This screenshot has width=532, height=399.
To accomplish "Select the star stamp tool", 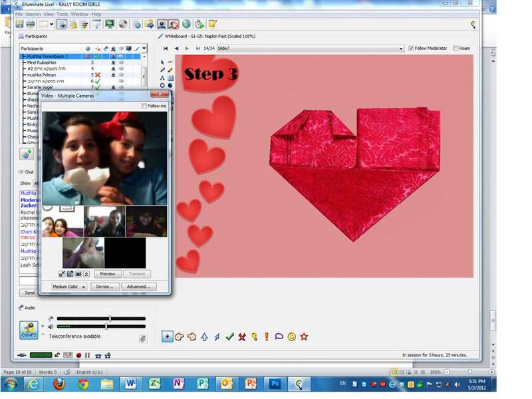I will click(304, 337).
